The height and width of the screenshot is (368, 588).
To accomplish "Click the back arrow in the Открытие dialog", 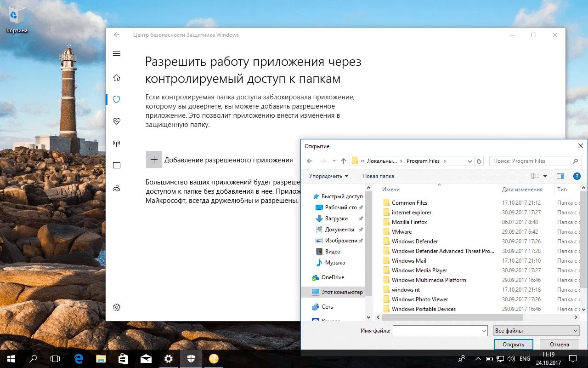I will [310, 161].
